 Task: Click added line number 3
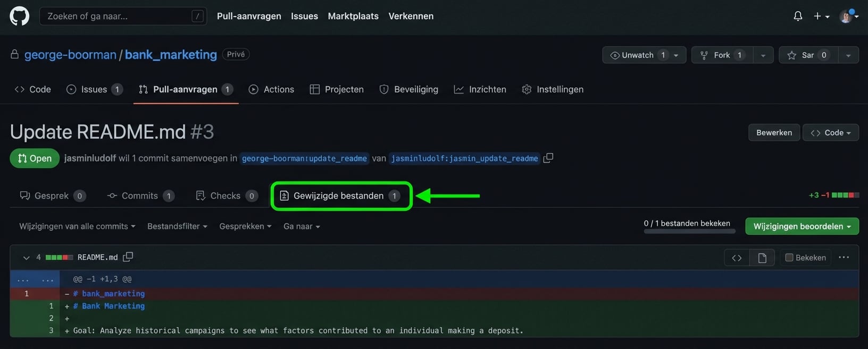51,330
